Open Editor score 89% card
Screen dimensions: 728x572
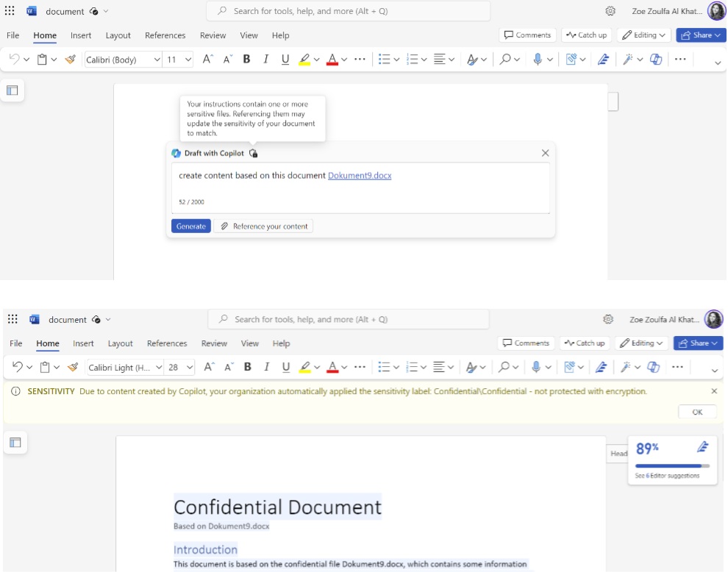672,460
